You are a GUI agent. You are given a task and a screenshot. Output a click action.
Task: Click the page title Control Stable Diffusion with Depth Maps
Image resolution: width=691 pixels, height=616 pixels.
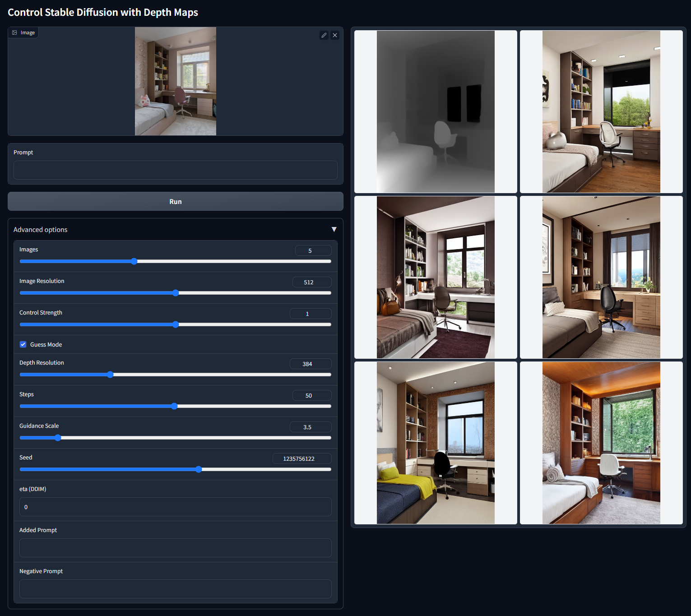[x=103, y=12]
